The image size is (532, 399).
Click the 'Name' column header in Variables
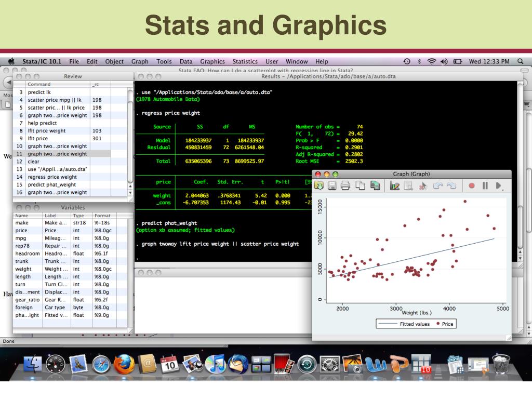pos(28,216)
